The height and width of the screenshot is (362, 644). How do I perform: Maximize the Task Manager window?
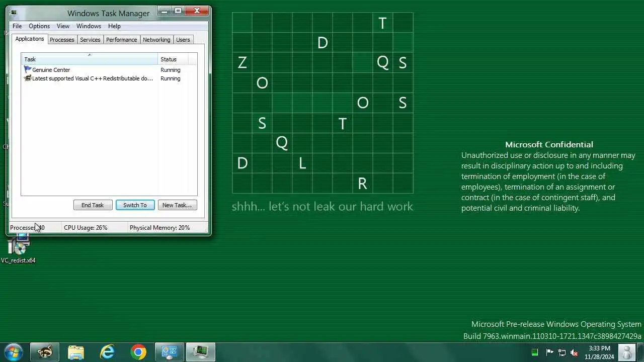point(178,11)
